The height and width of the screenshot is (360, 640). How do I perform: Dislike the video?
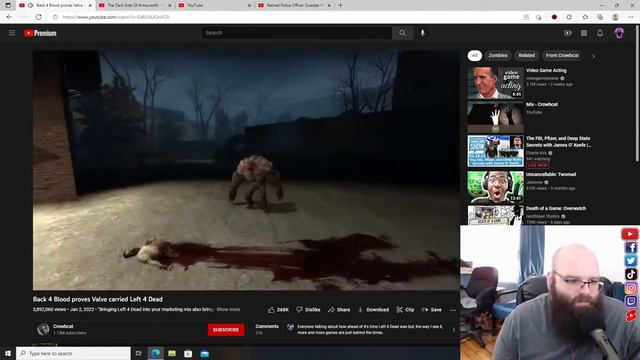[x=308, y=310]
